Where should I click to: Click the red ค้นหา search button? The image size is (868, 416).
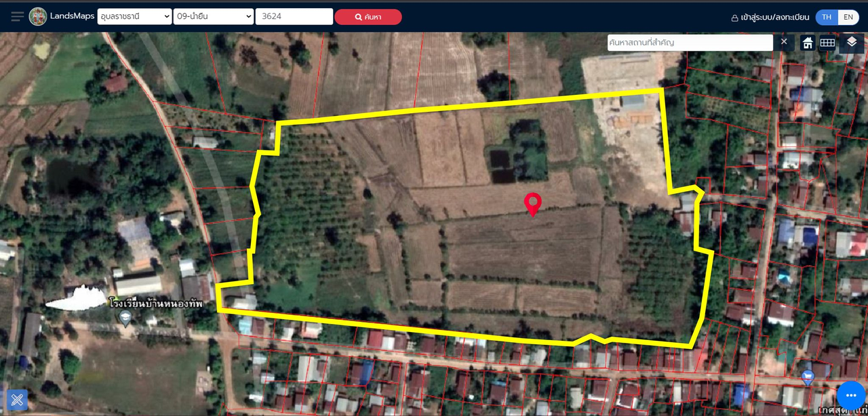pyautogui.click(x=368, y=17)
